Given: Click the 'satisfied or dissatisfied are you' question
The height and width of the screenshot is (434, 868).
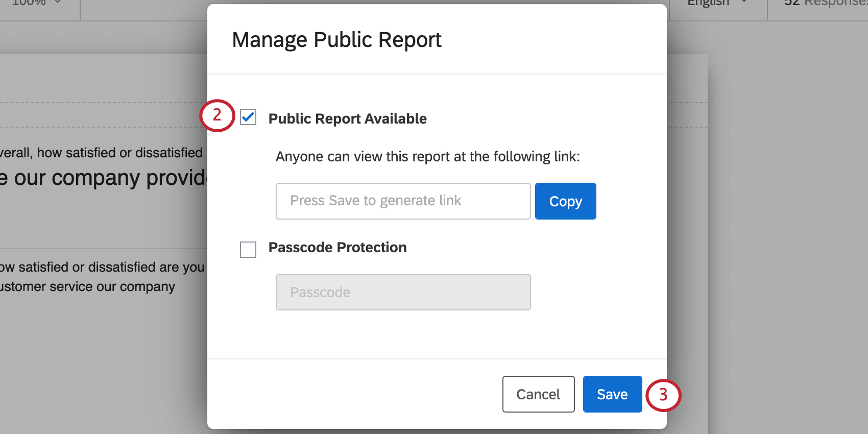Looking at the screenshot, I should 103,267.
